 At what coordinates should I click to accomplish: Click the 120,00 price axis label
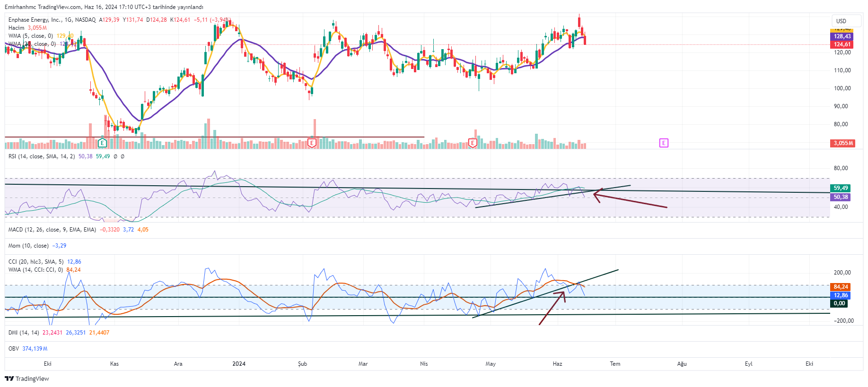pos(842,52)
